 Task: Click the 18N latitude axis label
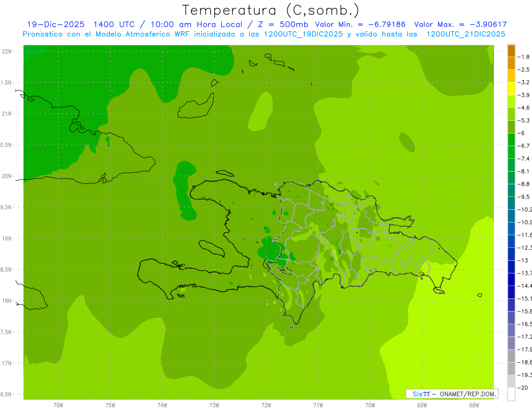click(8, 301)
